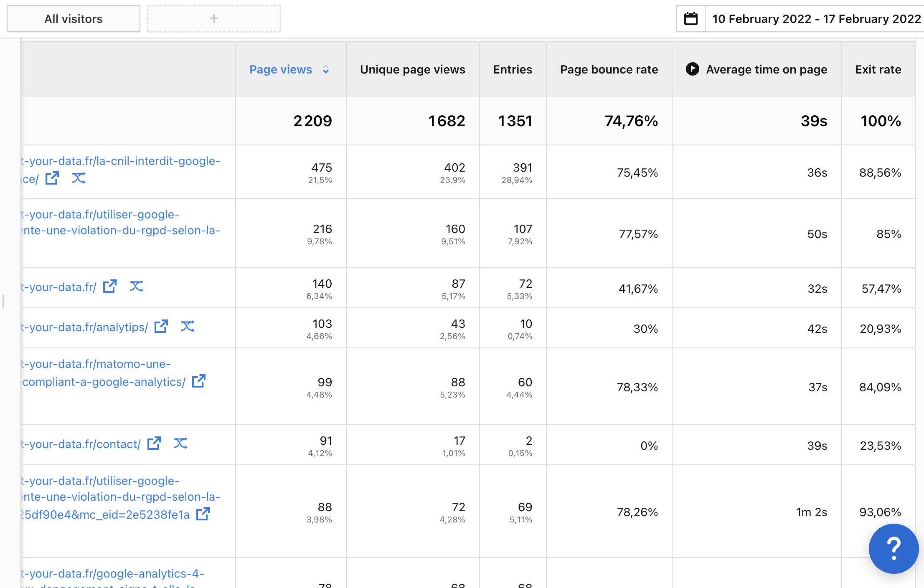Sort table by Page views column
The image size is (924, 588).
(281, 69)
